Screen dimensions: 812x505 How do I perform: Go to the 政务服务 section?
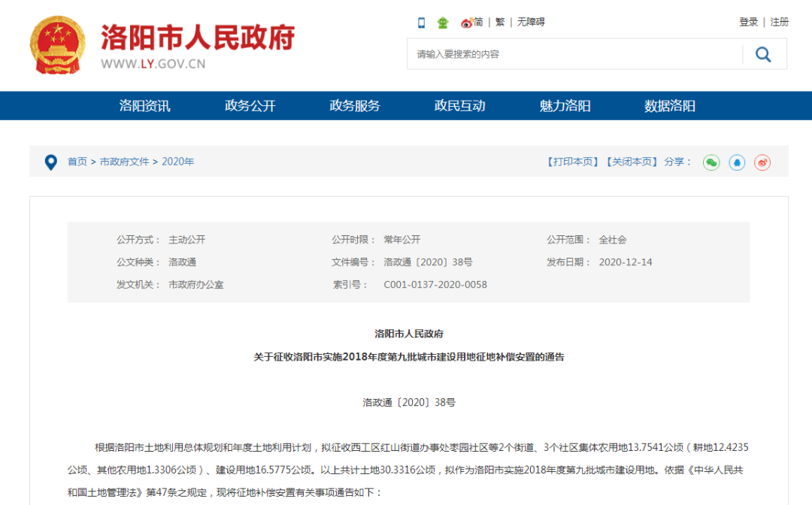(x=355, y=106)
